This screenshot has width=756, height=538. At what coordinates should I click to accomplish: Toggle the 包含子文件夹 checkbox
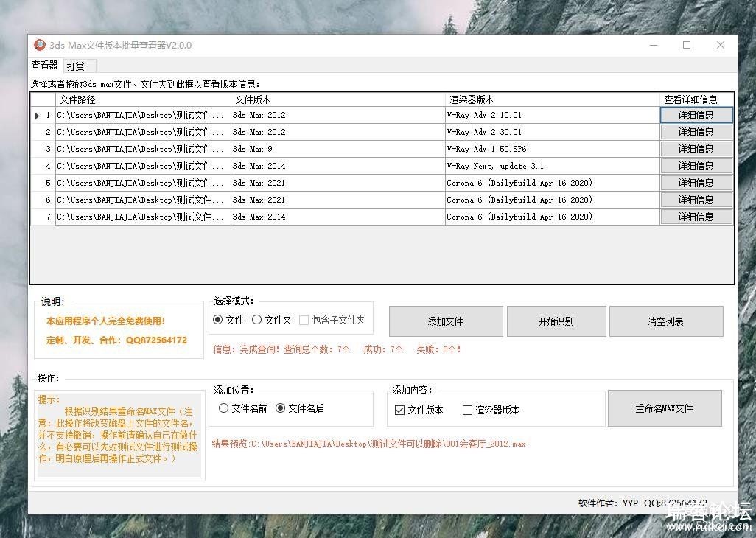332,320
